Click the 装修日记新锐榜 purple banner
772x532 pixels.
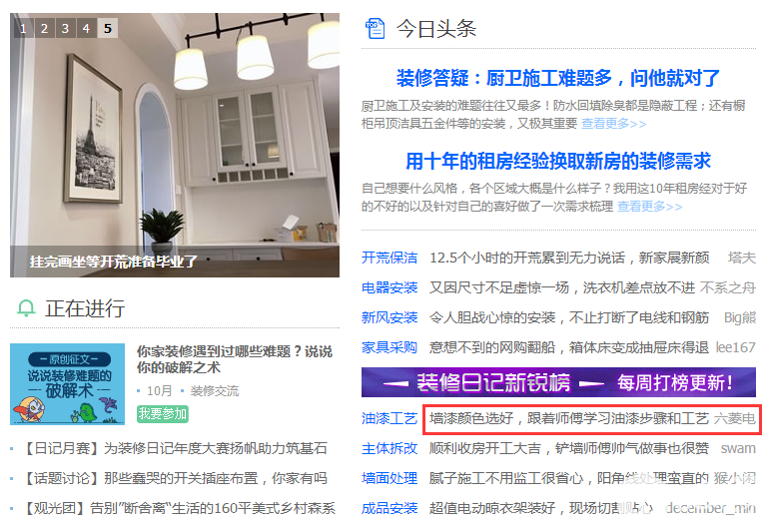(x=557, y=382)
